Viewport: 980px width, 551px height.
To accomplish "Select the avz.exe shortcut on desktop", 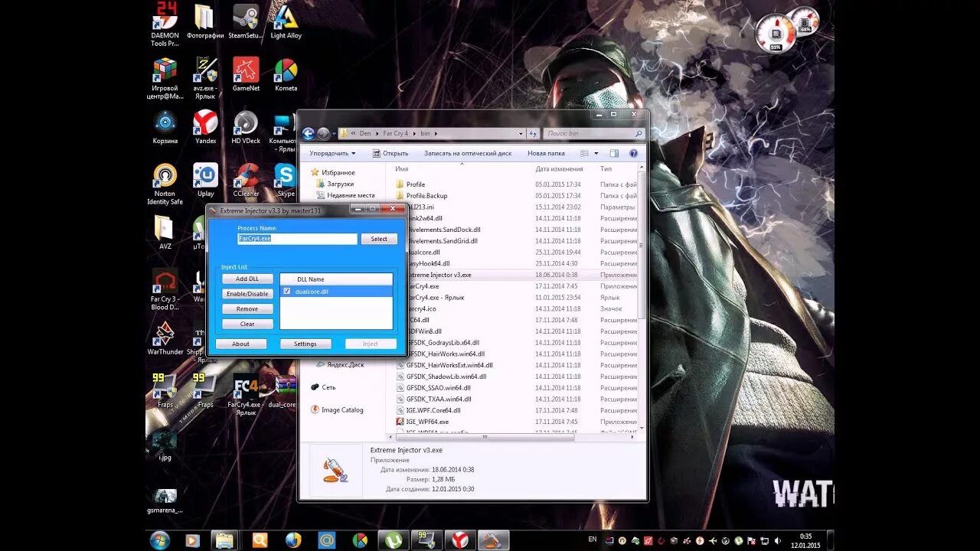I will tap(205, 78).
